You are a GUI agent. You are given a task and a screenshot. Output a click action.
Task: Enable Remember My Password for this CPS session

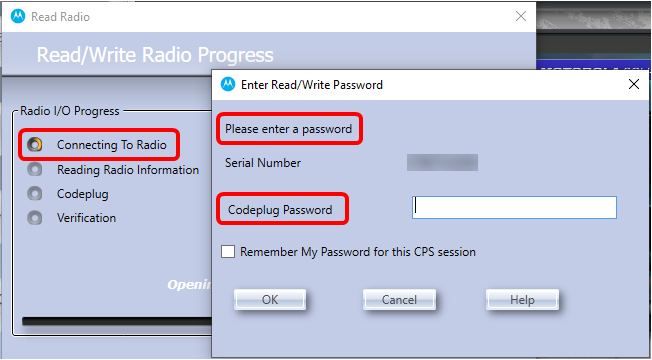pos(228,252)
